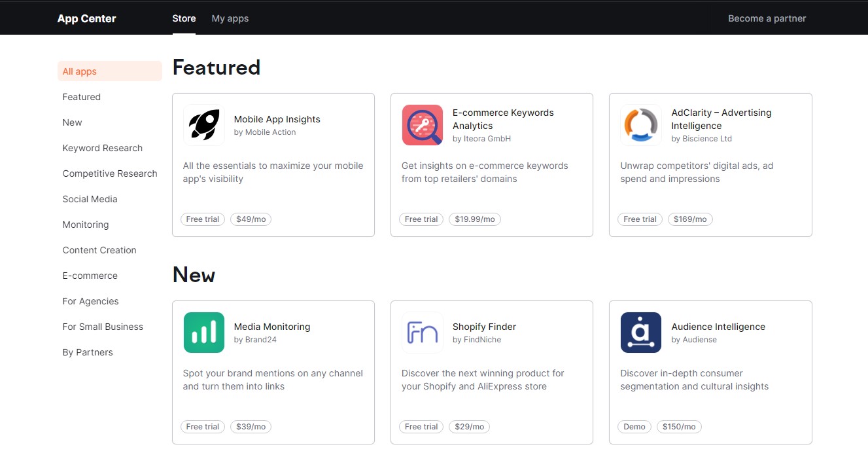The width and height of the screenshot is (868, 470).
Task: Click 'Unwrap competitors' digital ads' description
Action: (x=697, y=172)
